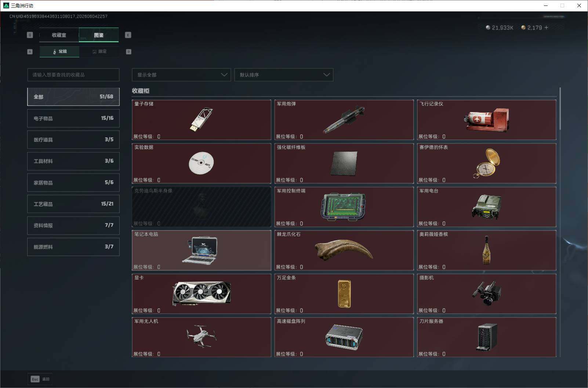Select the 电子物品 15/16 category
Viewport: 588px width, 388px height.
73,118
